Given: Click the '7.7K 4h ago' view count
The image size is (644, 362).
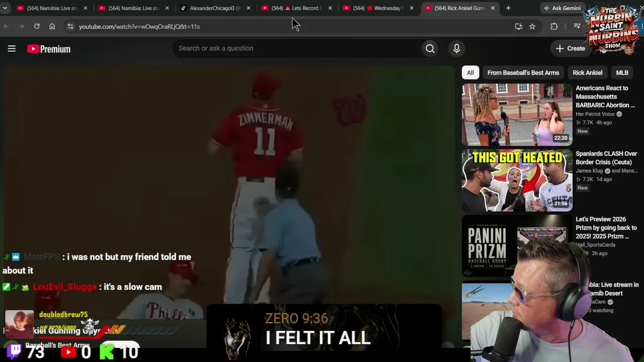Looking at the screenshot, I should 594,123.
